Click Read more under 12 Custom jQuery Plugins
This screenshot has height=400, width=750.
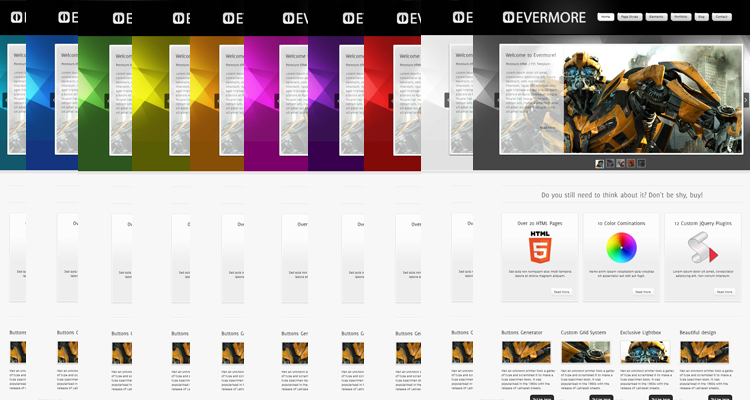point(724,291)
